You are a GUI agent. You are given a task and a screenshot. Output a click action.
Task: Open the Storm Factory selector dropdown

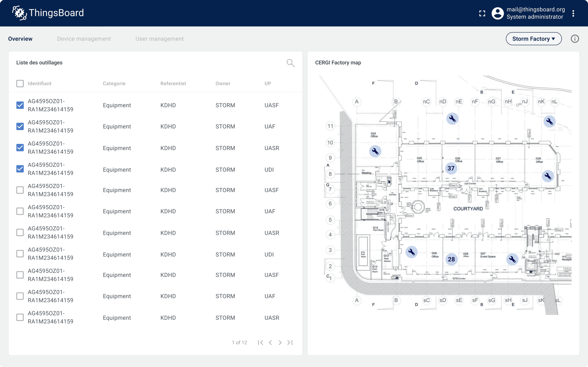[533, 39]
